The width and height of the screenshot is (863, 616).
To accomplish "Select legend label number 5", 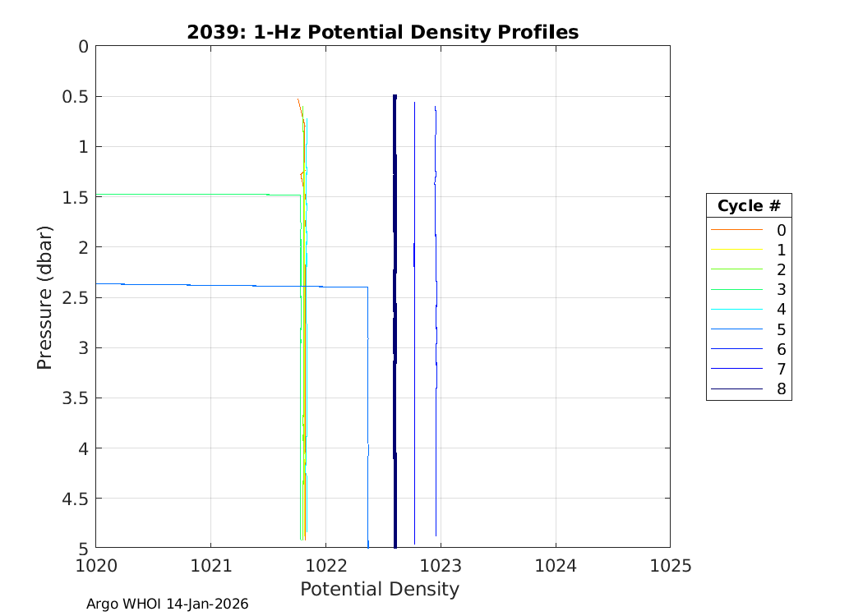I will (x=781, y=329).
